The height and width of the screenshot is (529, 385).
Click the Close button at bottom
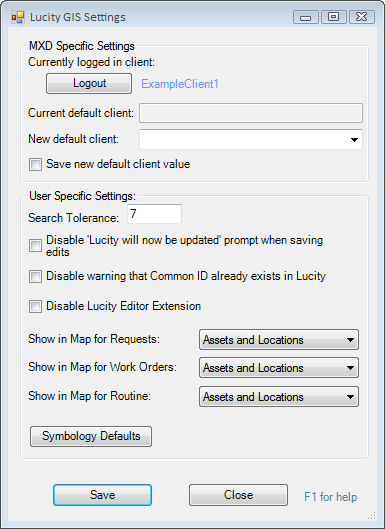(238, 495)
